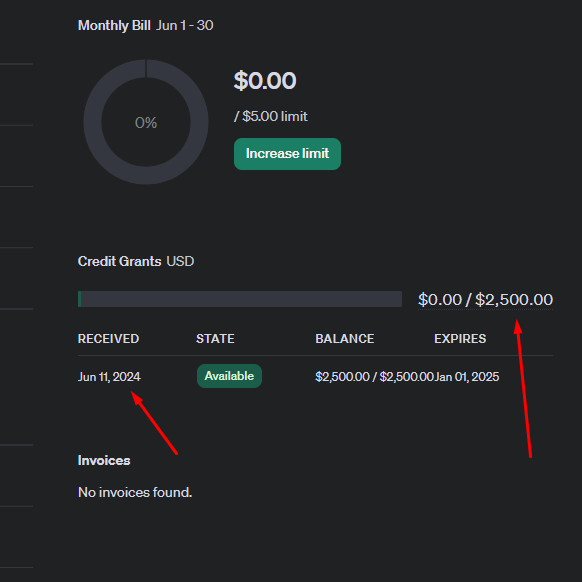Viewport: 582px width, 582px height.
Task: Click the $0.00 / $2,500.00 credit total
Action: [x=485, y=300]
